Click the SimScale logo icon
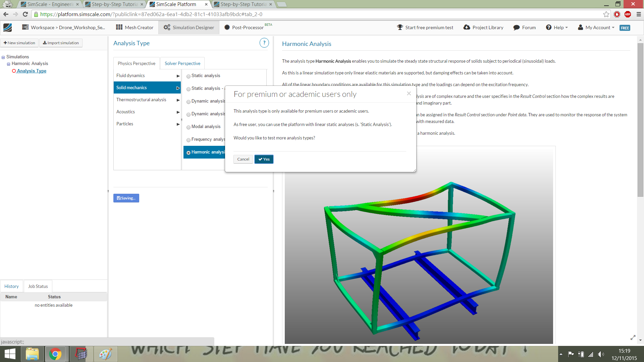 click(7, 27)
